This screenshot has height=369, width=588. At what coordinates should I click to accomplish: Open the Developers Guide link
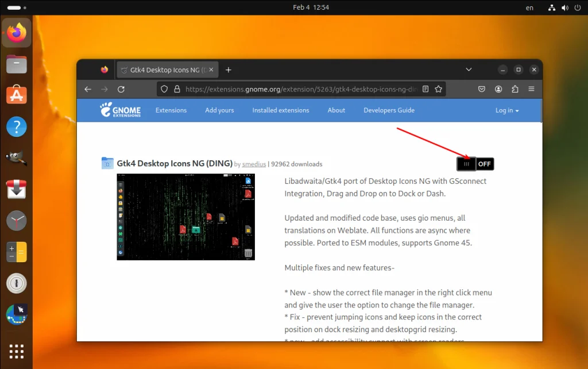pyautogui.click(x=389, y=110)
